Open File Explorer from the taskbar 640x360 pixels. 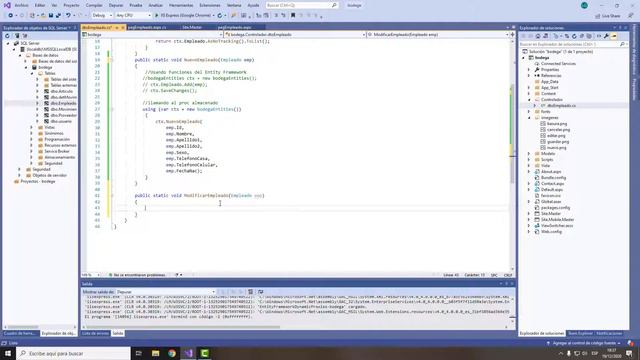pos(156,353)
